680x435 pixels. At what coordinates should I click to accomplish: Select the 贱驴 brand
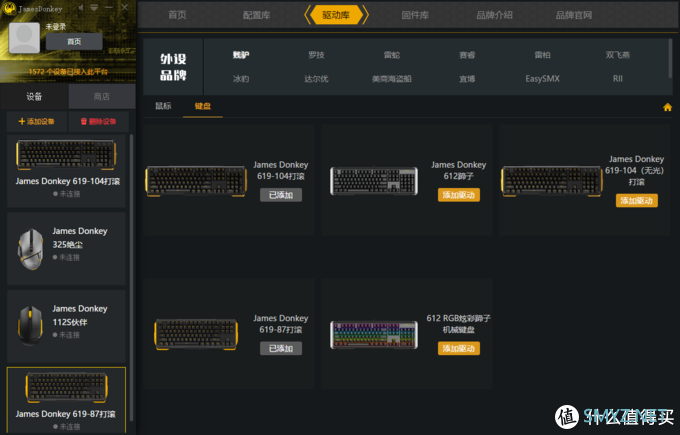pyautogui.click(x=241, y=55)
